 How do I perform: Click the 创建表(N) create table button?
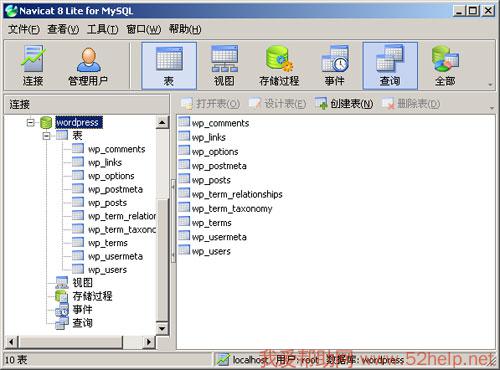point(344,104)
